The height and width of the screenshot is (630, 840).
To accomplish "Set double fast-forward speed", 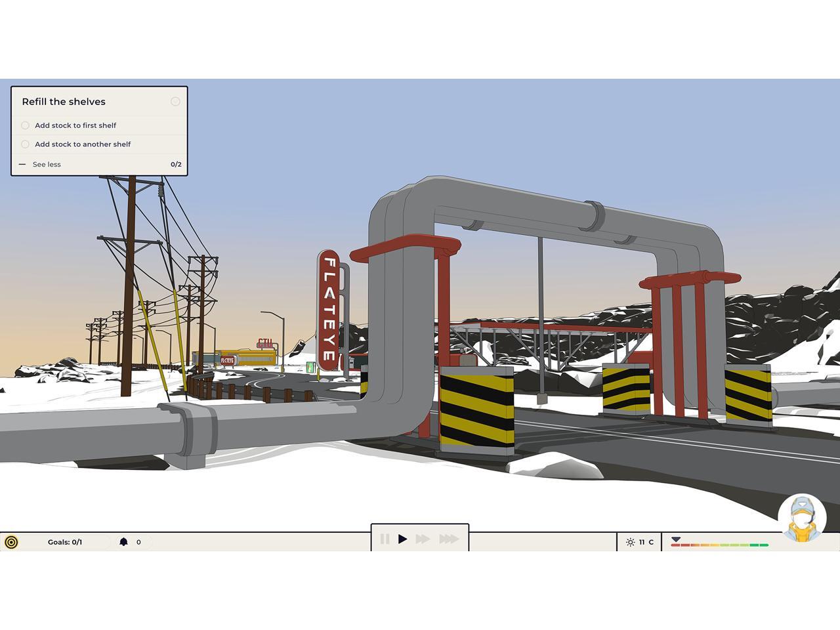I will pyautogui.click(x=423, y=539).
